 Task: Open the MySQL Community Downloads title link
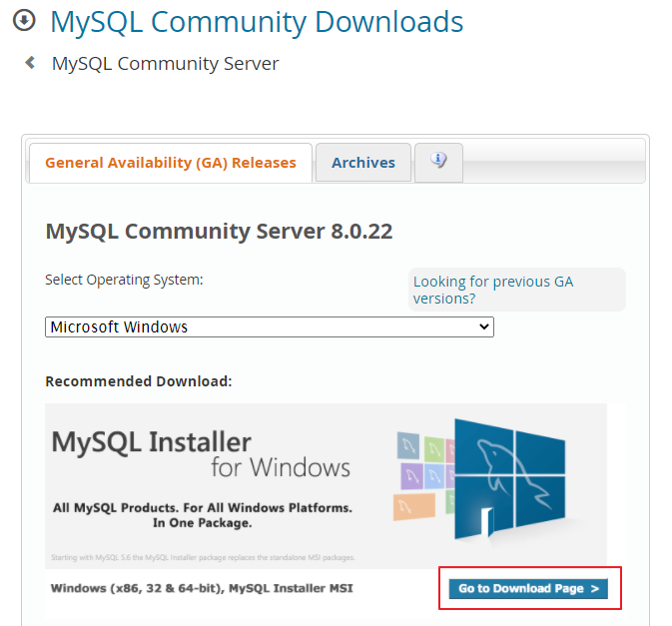[257, 21]
